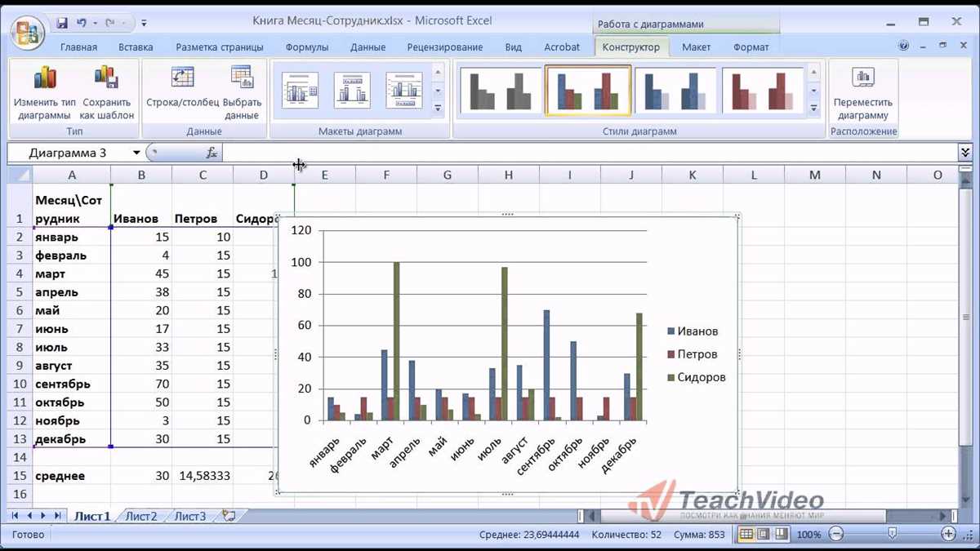
Task: Click into the formula bar
Action: coord(590,153)
